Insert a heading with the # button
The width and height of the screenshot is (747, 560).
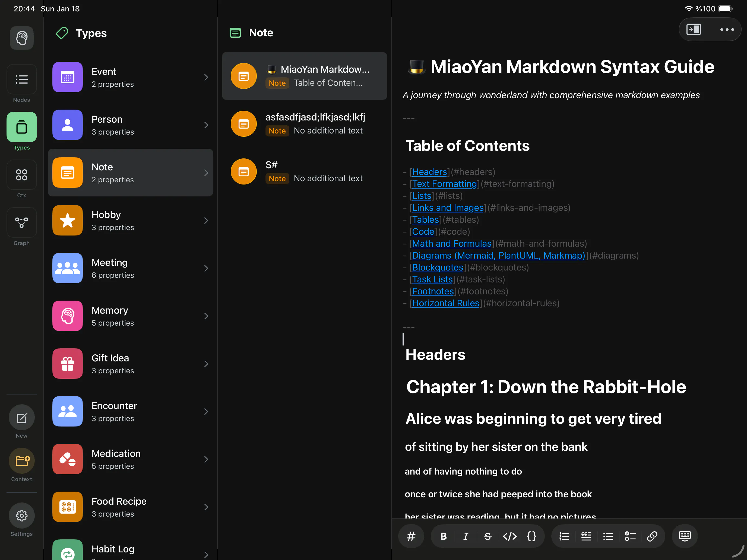[x=411, y=536]
